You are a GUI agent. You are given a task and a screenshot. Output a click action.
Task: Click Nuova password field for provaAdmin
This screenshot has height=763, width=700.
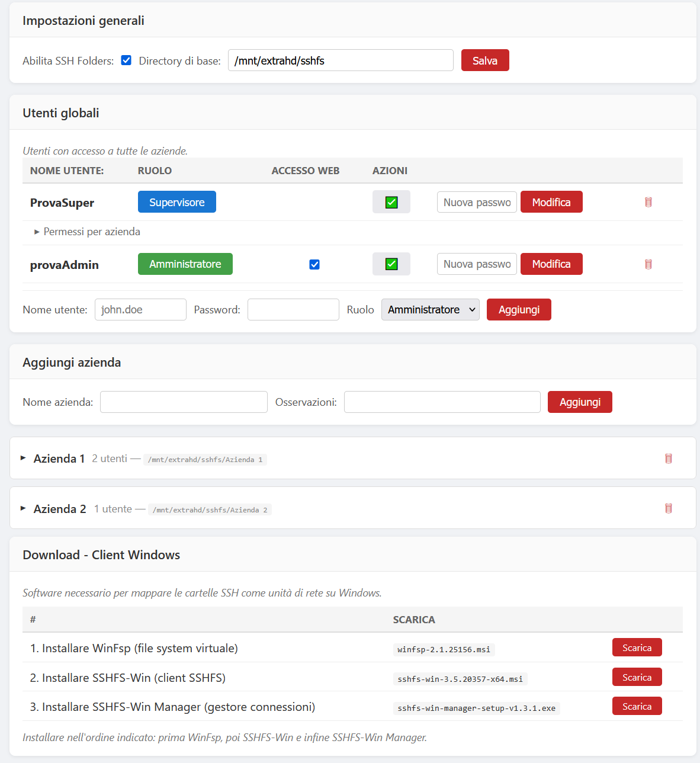(477, 264)
